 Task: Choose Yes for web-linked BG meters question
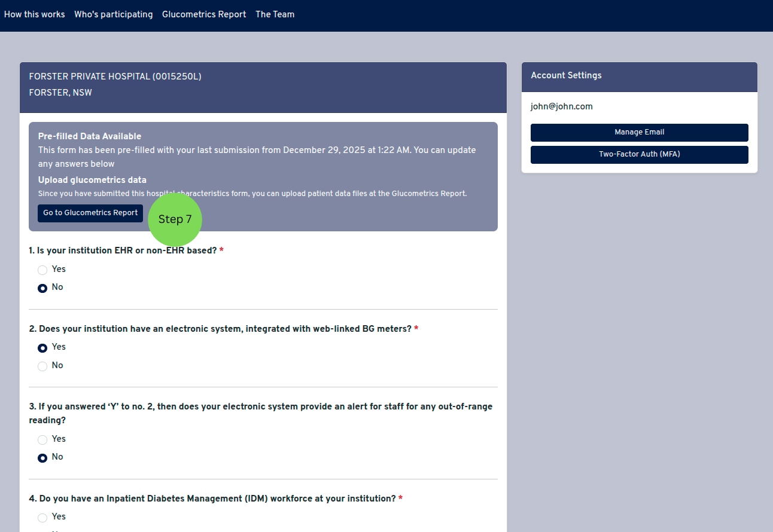42,348
